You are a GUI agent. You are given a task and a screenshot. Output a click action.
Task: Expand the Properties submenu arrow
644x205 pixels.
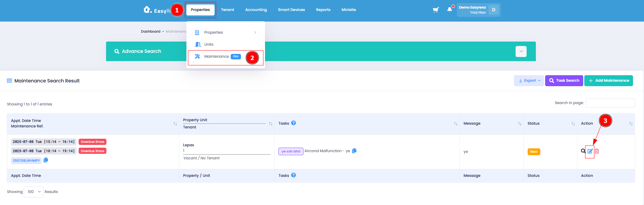coord(255,33)
